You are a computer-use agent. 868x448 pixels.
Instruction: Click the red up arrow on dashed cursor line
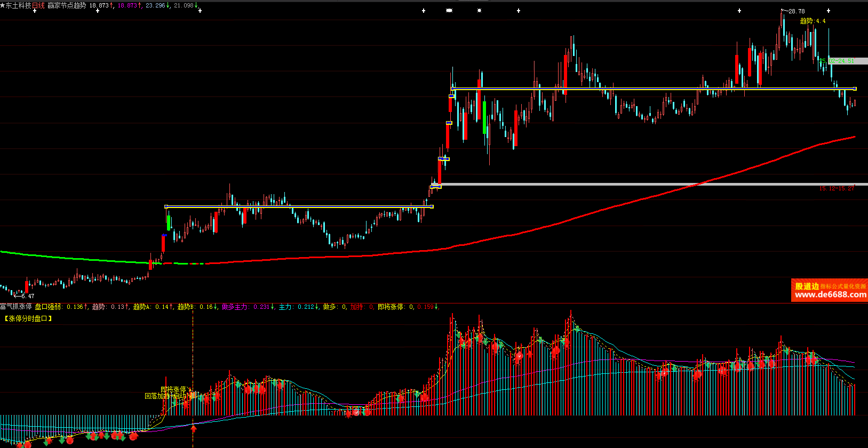tap(194, 428)
